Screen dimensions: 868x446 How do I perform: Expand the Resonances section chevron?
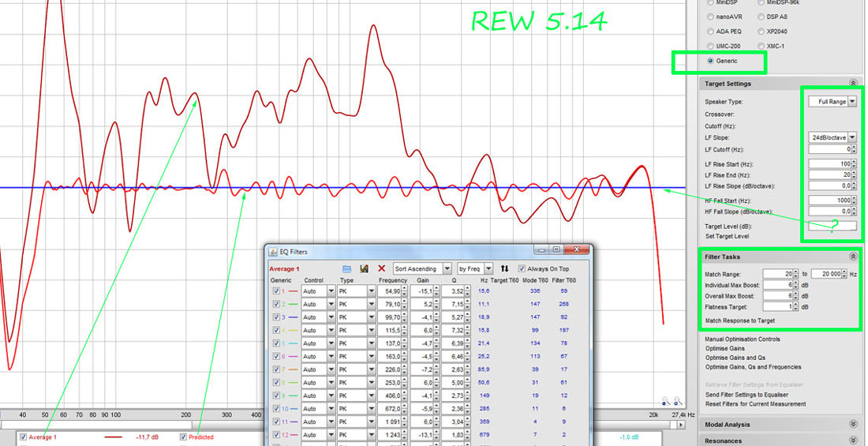(852, 440)
